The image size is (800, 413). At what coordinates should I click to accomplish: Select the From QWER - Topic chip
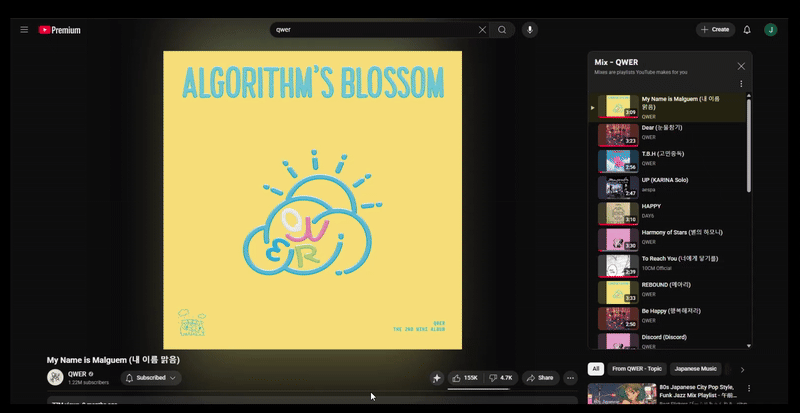(636, 369)
